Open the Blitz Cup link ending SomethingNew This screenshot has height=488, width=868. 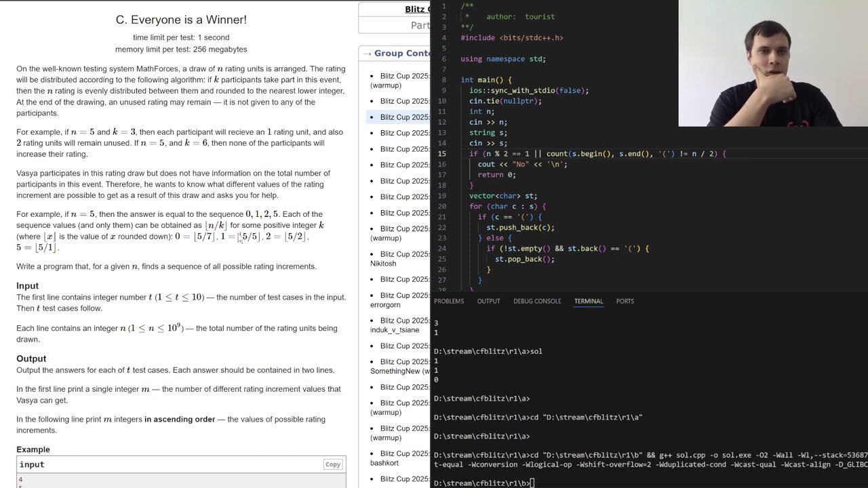(400, 366)
